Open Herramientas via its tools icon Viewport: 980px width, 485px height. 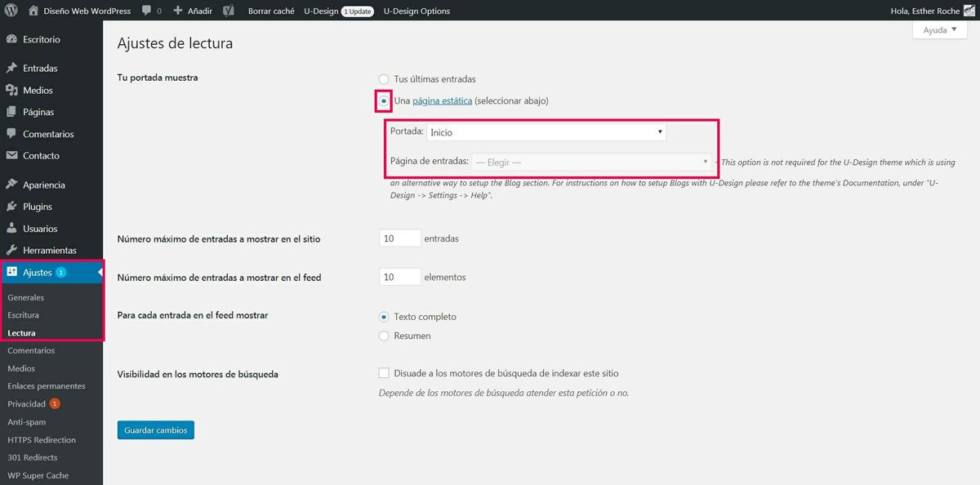point(13,250)
